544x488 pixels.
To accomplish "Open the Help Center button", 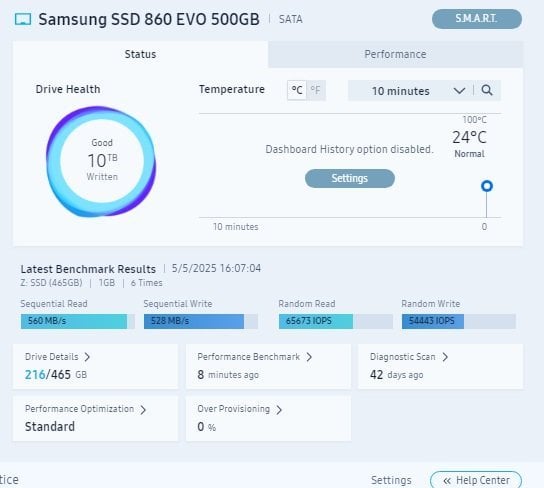I will click(476, 480).
